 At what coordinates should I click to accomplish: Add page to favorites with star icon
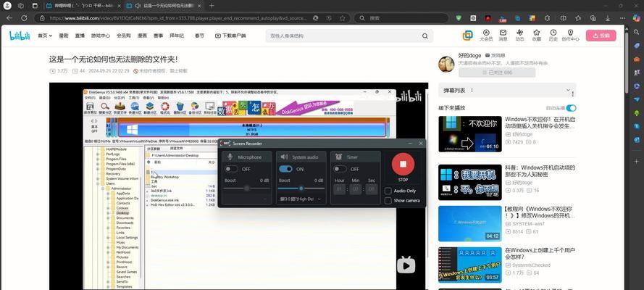342,18
